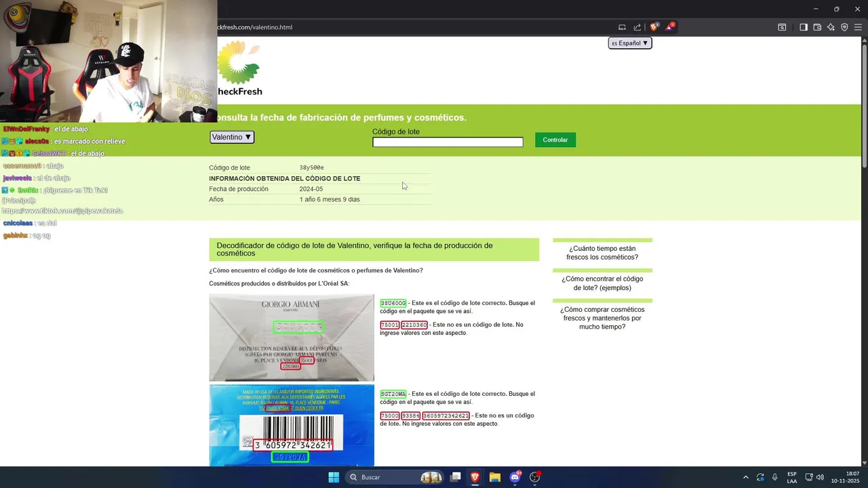Image resolution: width=868 pixels, height=488 pixels.
Task: Open the Valentino brand dropdown
Action: coord(232,137)
